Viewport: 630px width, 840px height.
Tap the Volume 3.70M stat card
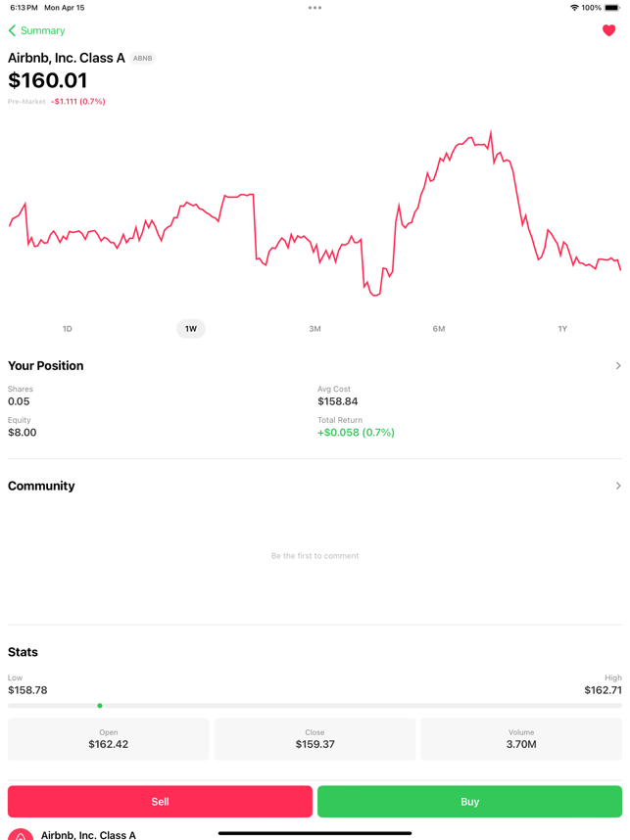point(521,739)
